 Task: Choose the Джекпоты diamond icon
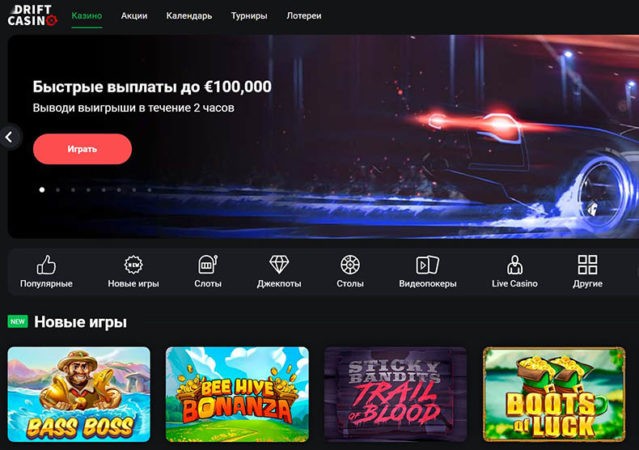tap(279, 265)
